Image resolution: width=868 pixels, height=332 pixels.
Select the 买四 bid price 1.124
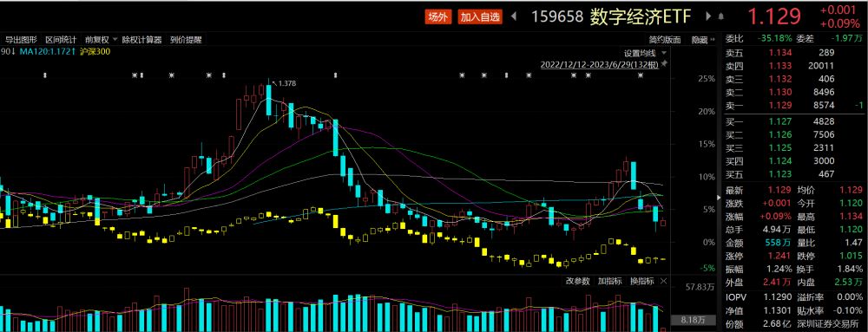point(781,161)
